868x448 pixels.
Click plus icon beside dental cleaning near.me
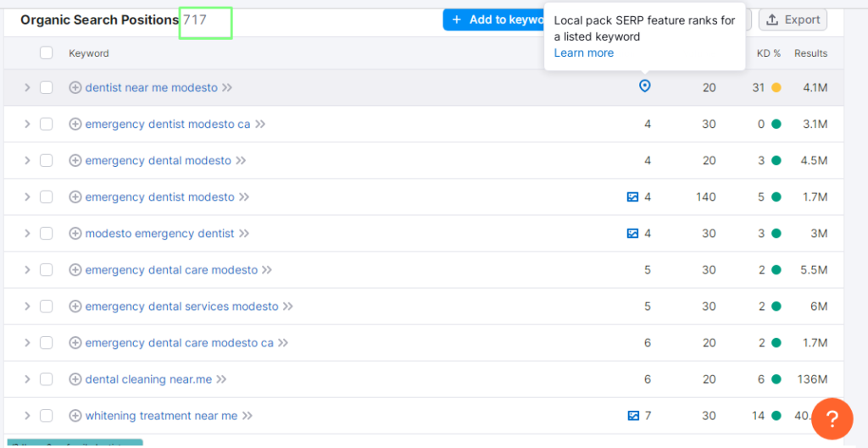(x=75, y=379)
